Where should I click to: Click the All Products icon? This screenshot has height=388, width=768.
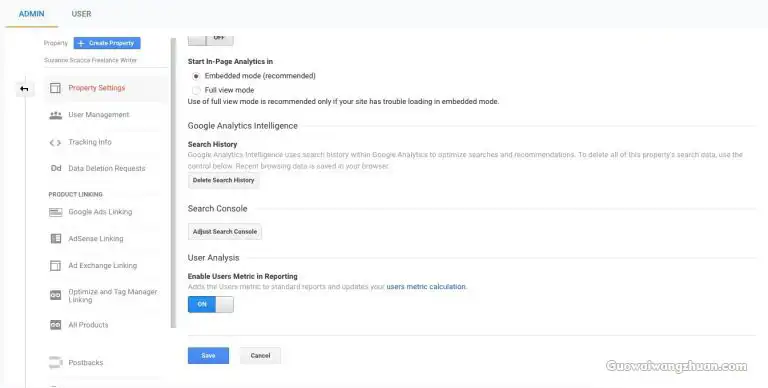pyautogui.click(x=55, y=325)
